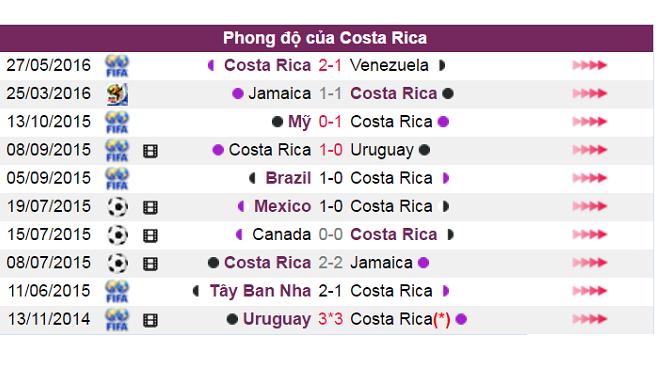Expand details arrows for Brazil 1-0 Costa Rica

point(590,178)
